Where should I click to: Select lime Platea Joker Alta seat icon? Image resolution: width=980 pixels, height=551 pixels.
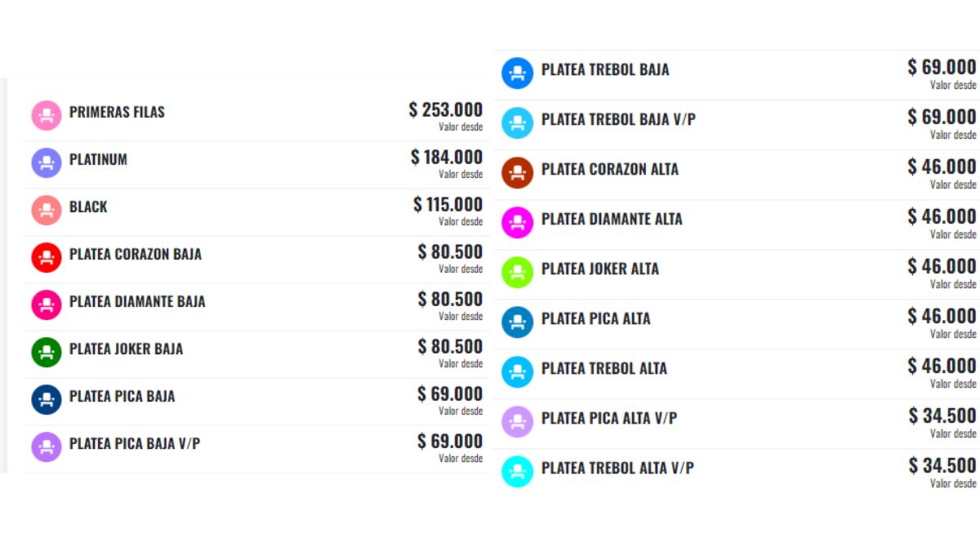click(517, 272)
